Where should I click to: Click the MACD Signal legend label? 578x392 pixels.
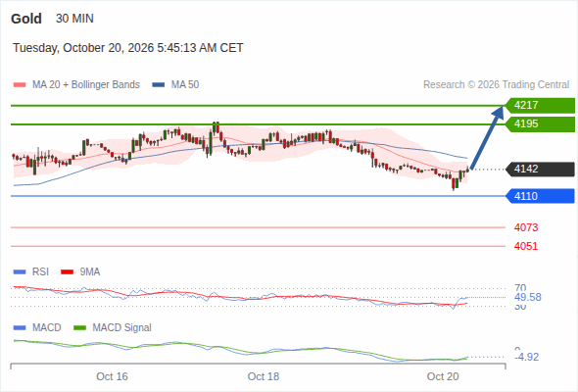tap(122, 327)
